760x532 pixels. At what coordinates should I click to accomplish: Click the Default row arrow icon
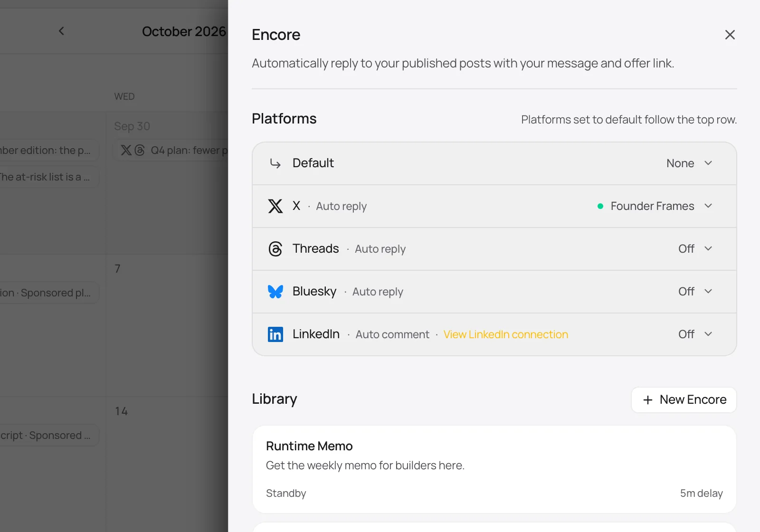[x=275, y=163]
